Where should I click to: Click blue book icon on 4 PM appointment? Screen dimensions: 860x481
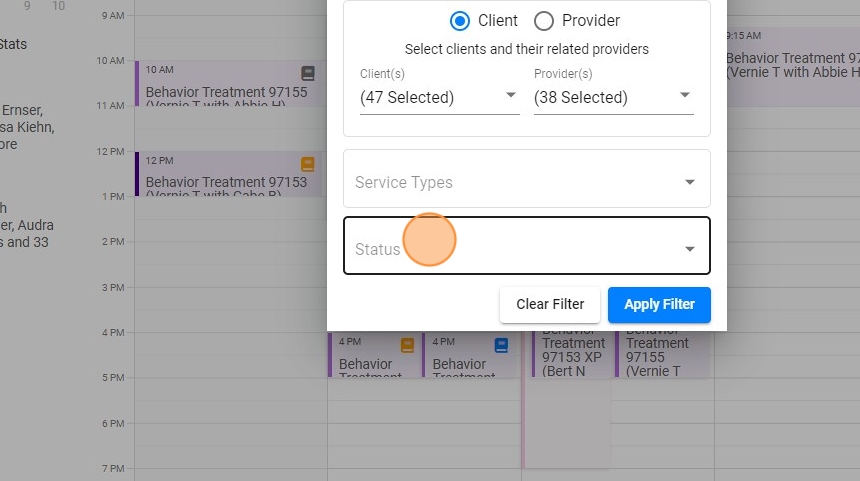click(x=502, y=346)
